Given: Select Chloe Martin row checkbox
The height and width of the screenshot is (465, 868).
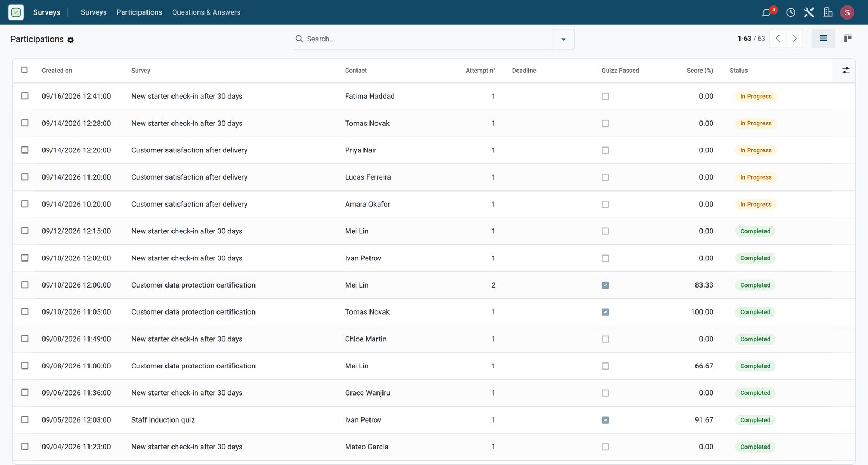Looking at the screenshot, I should click(24, 339).
